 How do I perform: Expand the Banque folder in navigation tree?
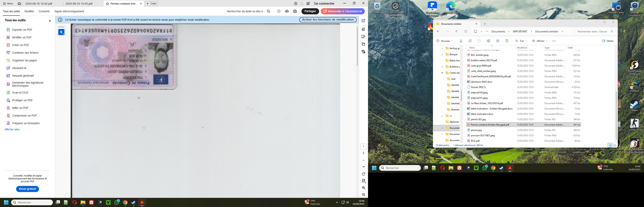click(442, 54)
